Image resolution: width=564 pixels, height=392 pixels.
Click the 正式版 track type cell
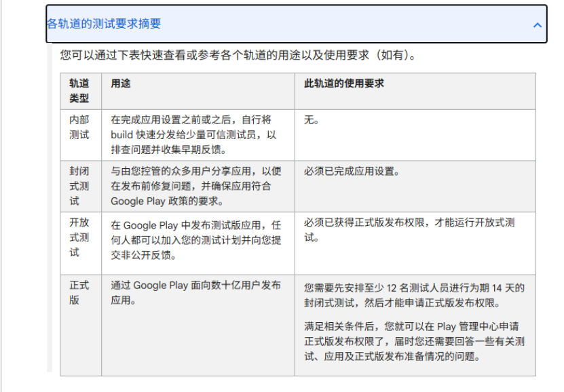coord(79,292)
